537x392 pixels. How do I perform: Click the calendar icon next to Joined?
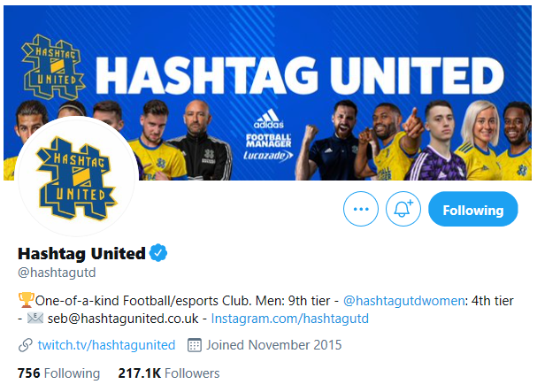click(x=196, y=345)
